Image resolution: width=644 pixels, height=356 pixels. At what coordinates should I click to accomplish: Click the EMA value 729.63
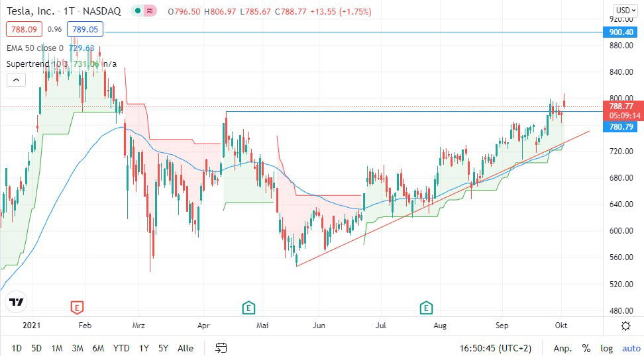click(x=81, y=48)
